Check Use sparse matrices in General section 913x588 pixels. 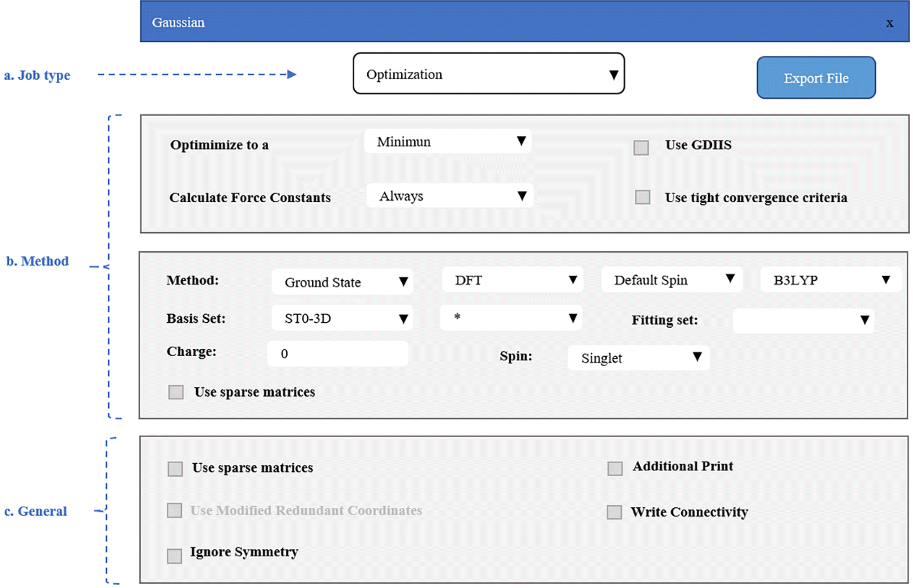[x=175, y=469]
